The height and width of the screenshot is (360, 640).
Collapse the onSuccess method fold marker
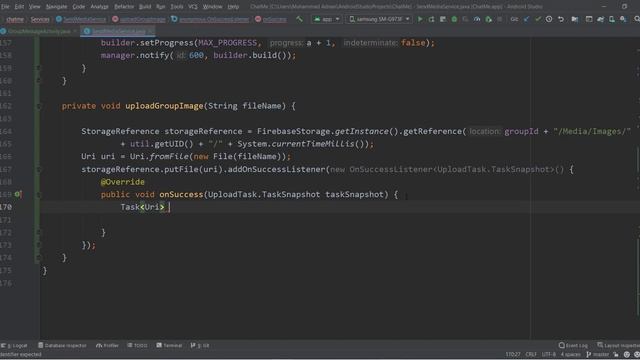pyautogui.click(x=38, y=195)
